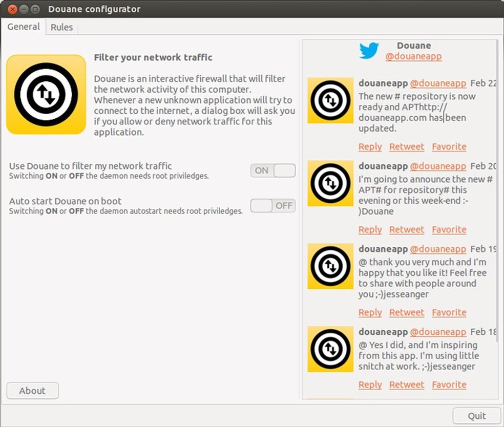Retweet the Feb 19 thank you tweet
Viewport: 504px width, 427px height.
click(407, 313)
